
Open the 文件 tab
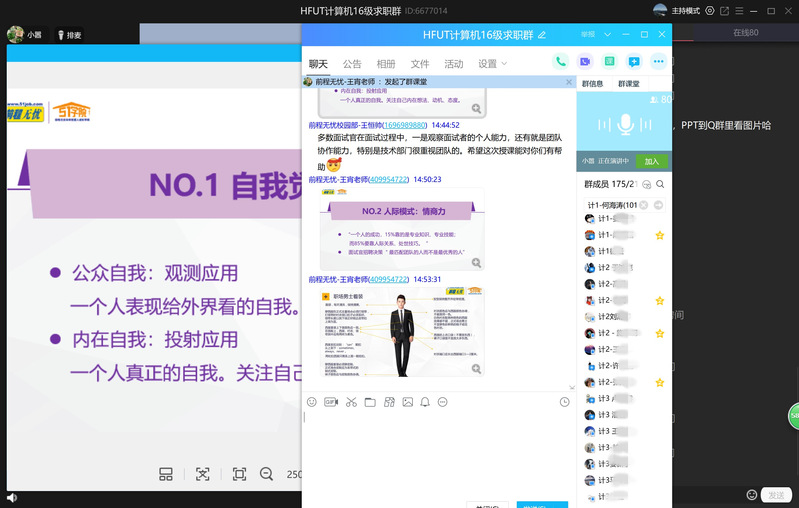tap(420, 64)
